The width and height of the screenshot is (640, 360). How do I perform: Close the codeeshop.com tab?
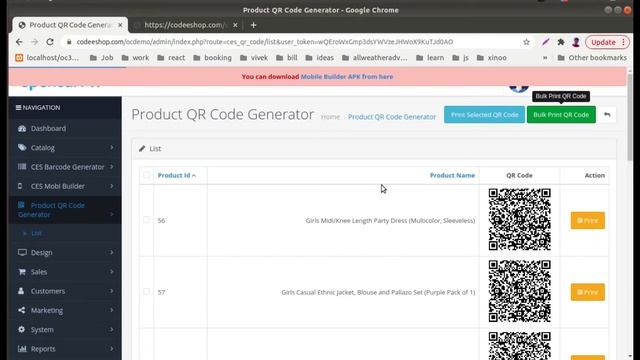tap(235, 25)
